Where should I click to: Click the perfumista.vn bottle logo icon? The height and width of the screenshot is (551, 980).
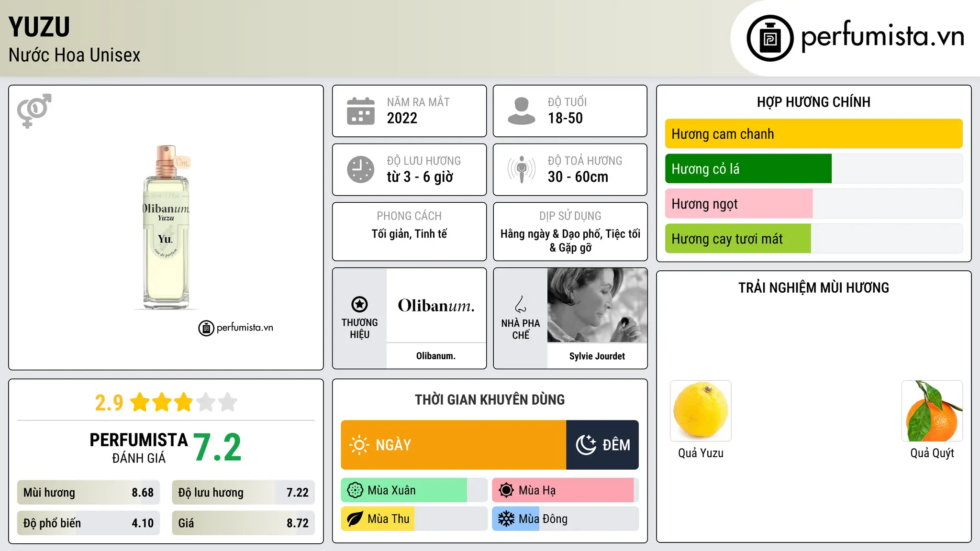click(770, 38)
